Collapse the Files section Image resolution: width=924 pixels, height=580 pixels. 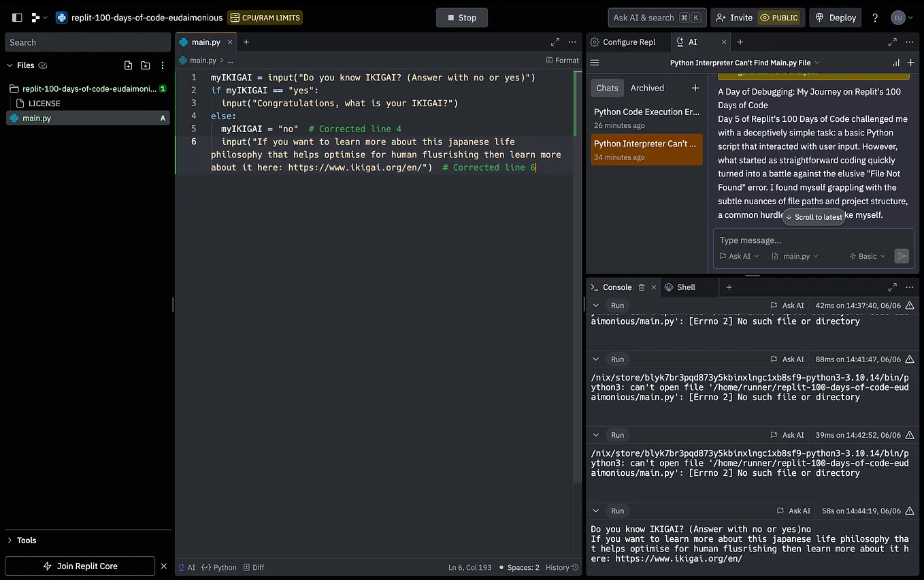click(10, 65)
